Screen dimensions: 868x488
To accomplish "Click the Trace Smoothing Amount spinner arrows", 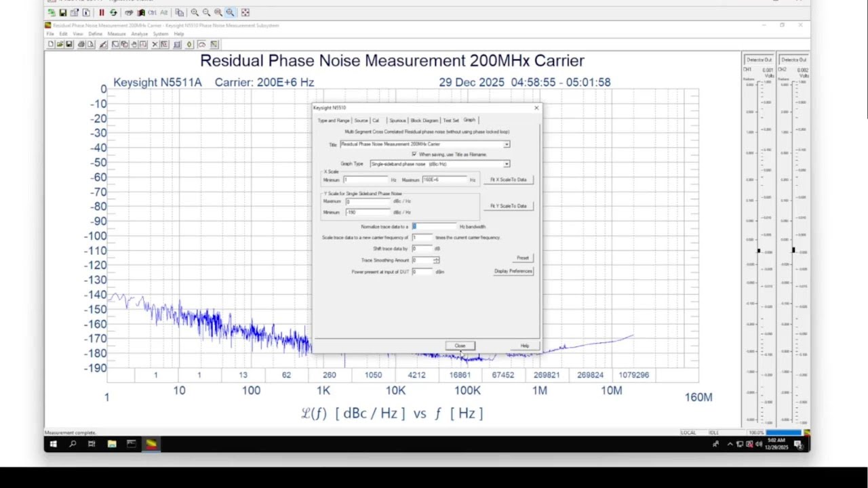I will tap(436, 260).
